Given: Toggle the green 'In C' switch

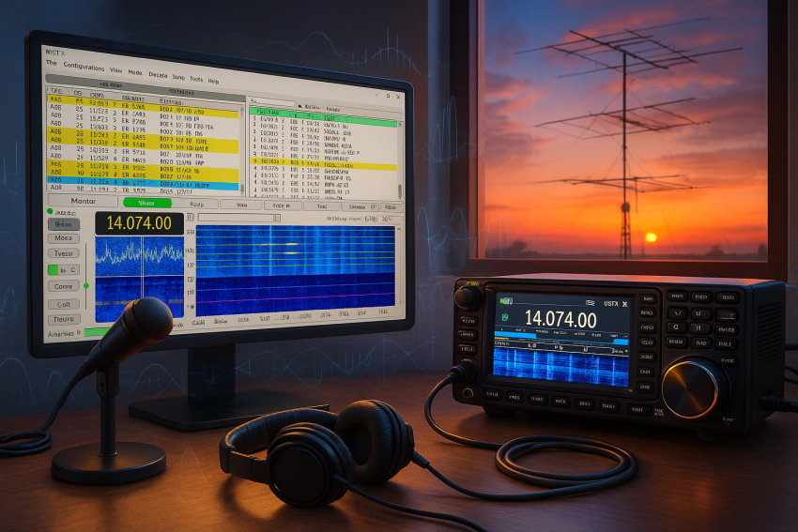Looking at the screenshot, I should pyautogui.click(x=63, y=270).
